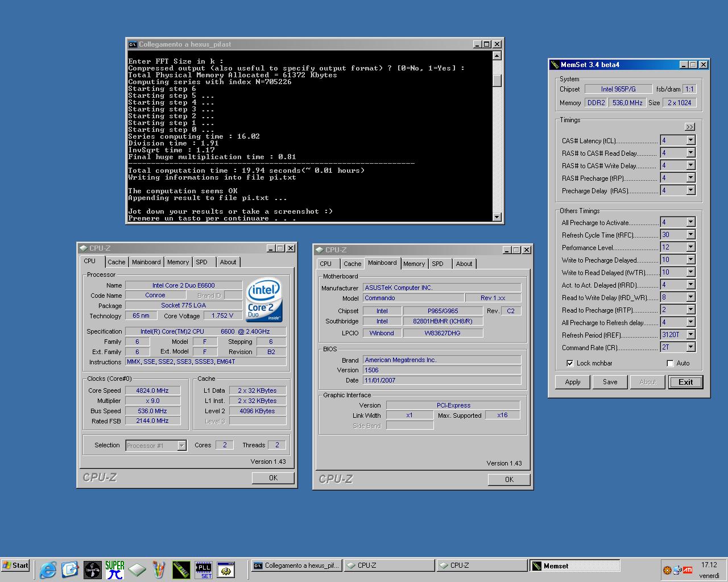Switch to Collegamento a hexus_pif taskbar button
This screenshot has width=728, height=582.
(x=297, y=566)
